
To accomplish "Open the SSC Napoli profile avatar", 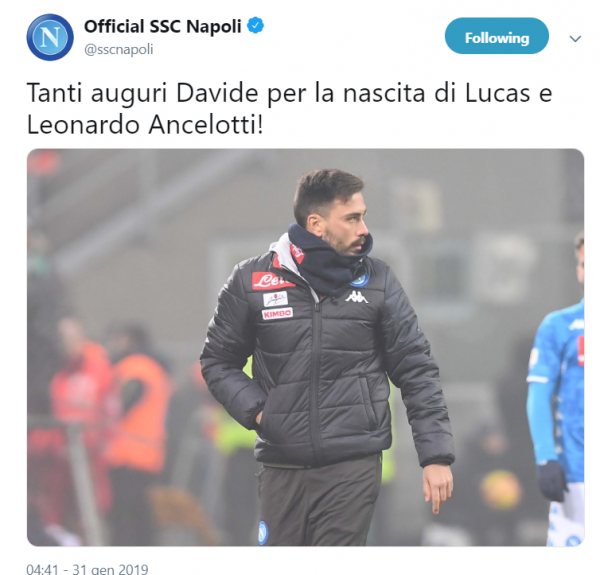I will (50, 37).
